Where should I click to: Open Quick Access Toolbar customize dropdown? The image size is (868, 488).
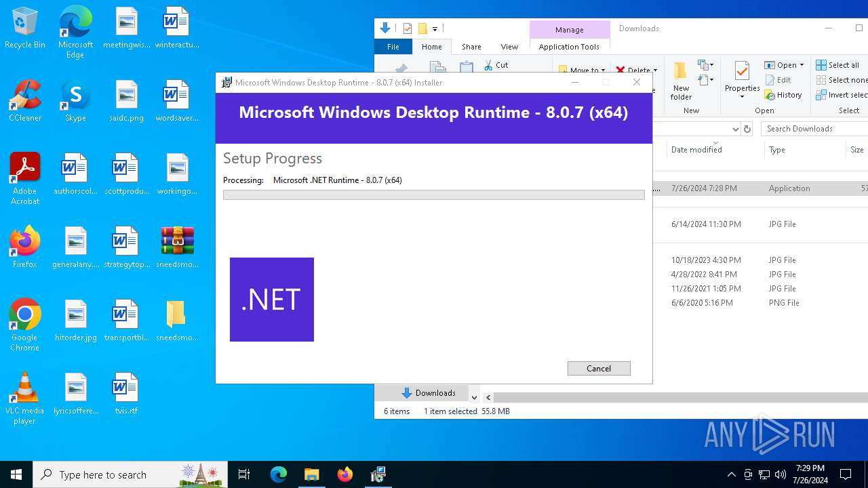pyautogui.click(x=435, y=28)
